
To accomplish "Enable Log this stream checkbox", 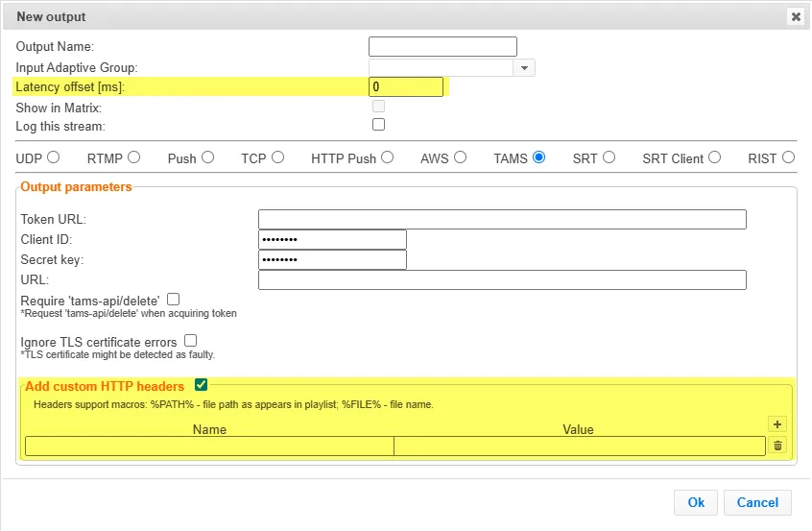I will (x=378, y=124).
